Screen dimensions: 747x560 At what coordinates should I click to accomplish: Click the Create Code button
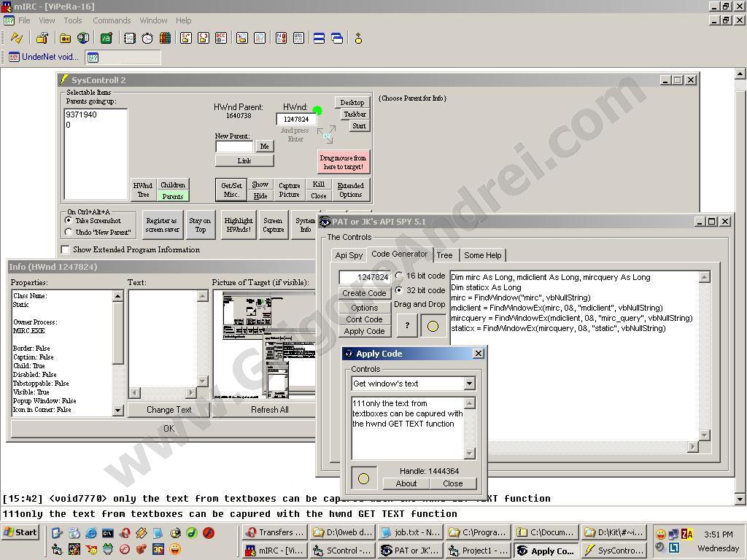365,293
